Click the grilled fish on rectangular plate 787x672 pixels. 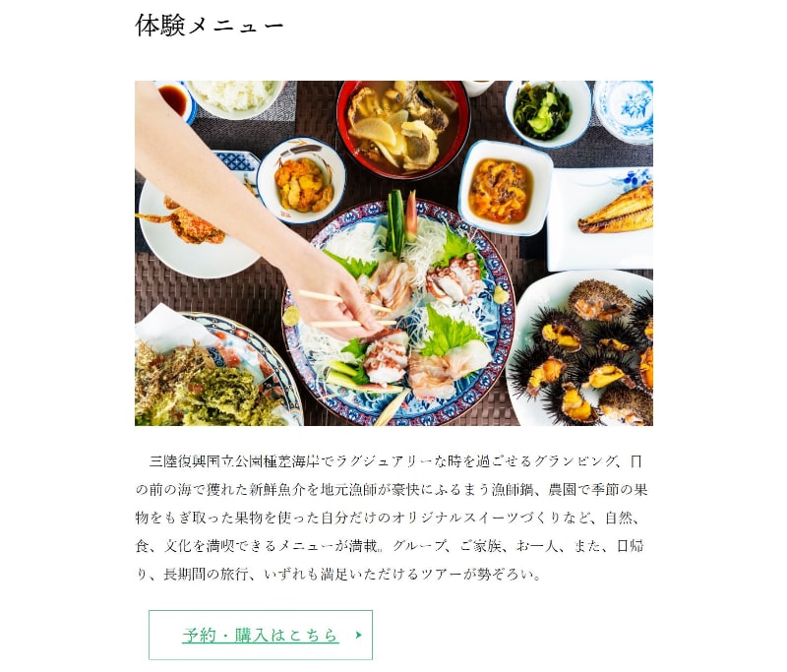click(x=616, y=211)
